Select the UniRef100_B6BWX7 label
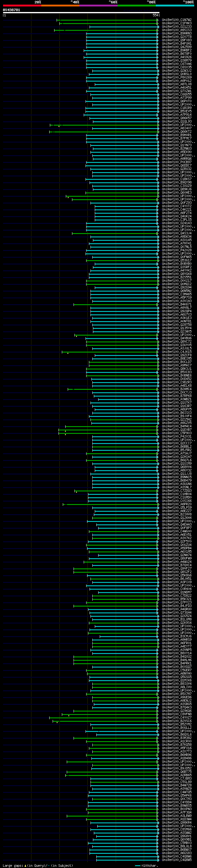Viewport: 197px width, 868px height. coord(176,850)
